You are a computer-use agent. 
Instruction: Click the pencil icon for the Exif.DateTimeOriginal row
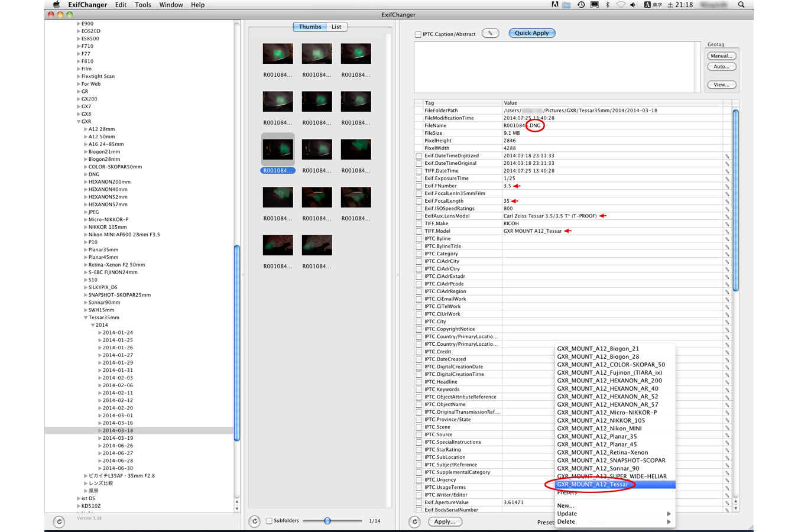727,164
